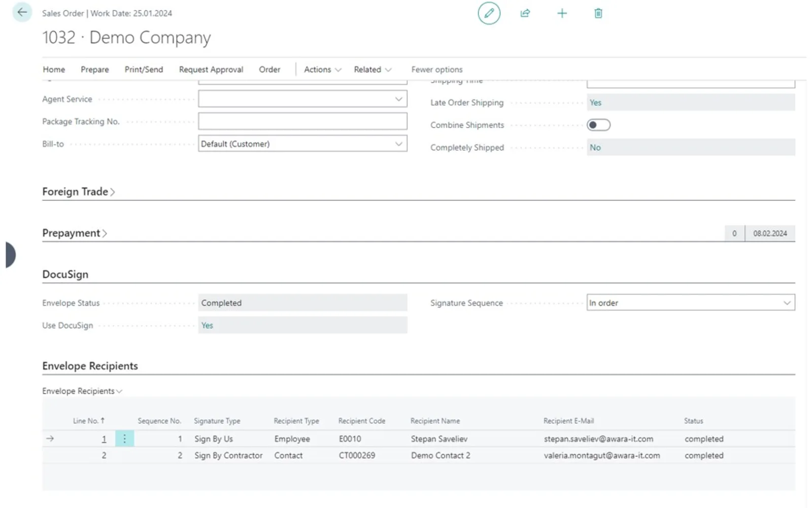Select Sign By Us cell

coord(214,439)
